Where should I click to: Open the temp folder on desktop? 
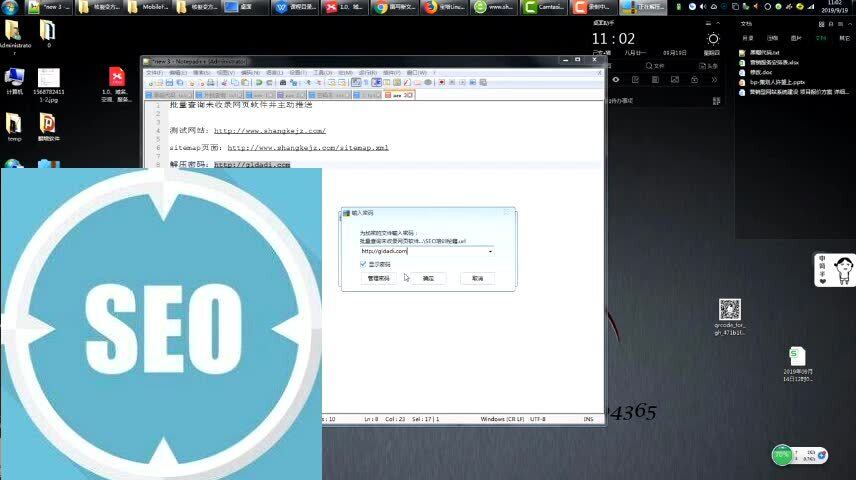click(14, 127)
